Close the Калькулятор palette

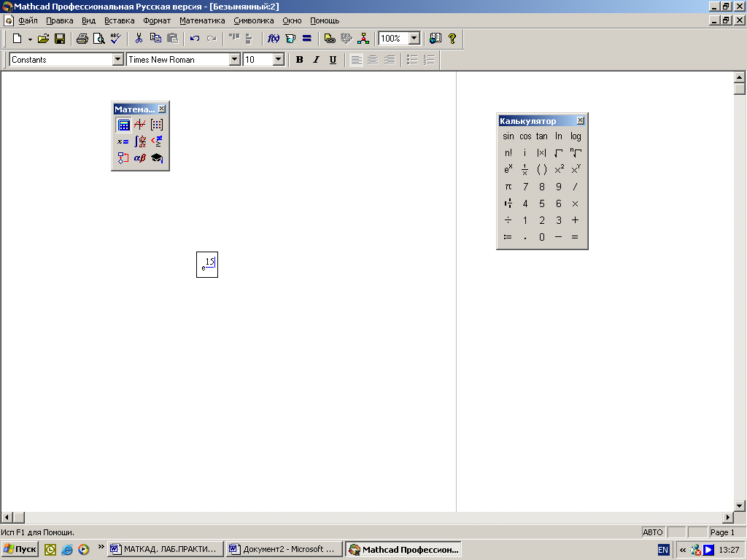(580, 120)
